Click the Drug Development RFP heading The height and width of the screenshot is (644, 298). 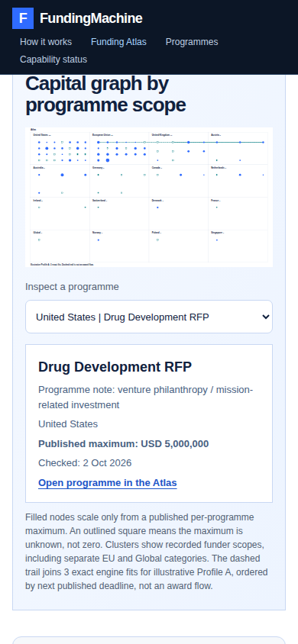[x=115, y=367]
